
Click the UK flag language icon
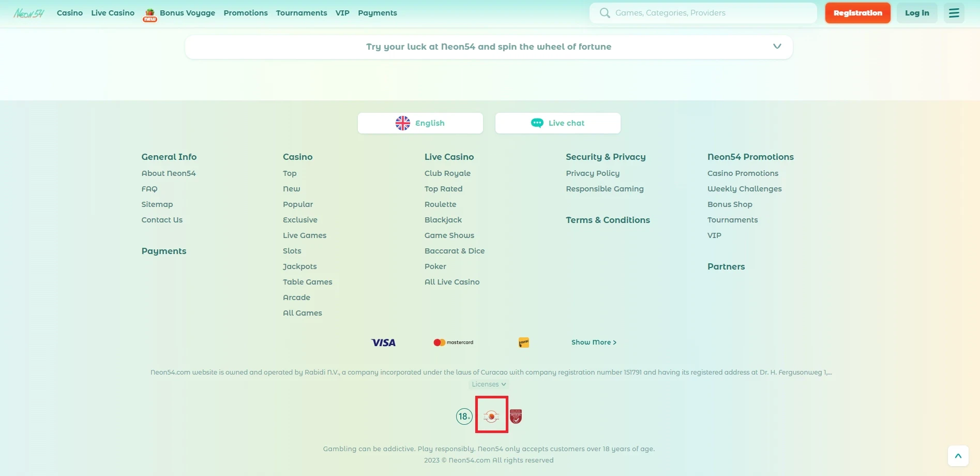pyautogui.click(x=403, y=123)
